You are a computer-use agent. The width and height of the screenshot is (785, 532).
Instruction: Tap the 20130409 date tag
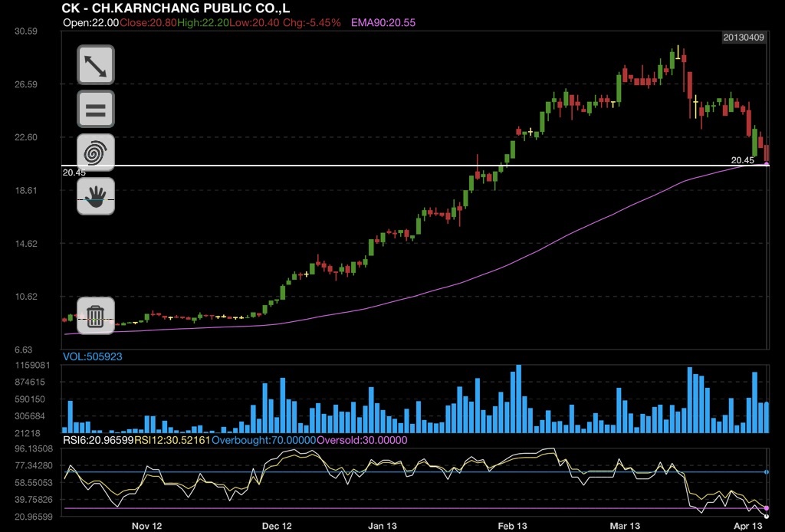click(744, 38)
